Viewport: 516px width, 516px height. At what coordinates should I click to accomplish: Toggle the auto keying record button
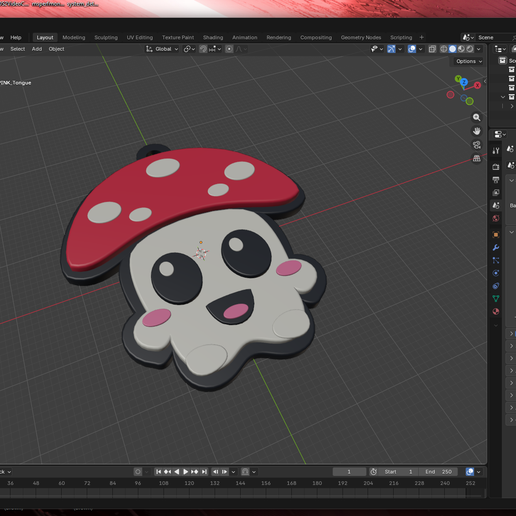pyautogui.click(x=138, y=472)
